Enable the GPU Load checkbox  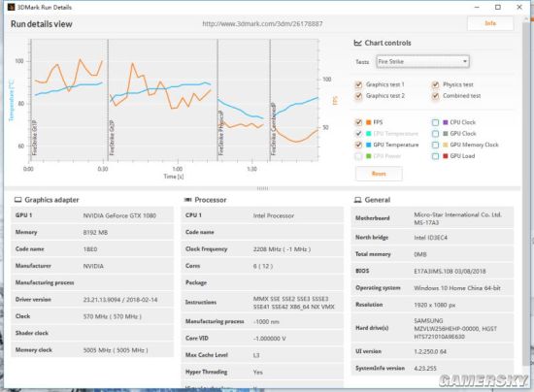tap(435, 156)
